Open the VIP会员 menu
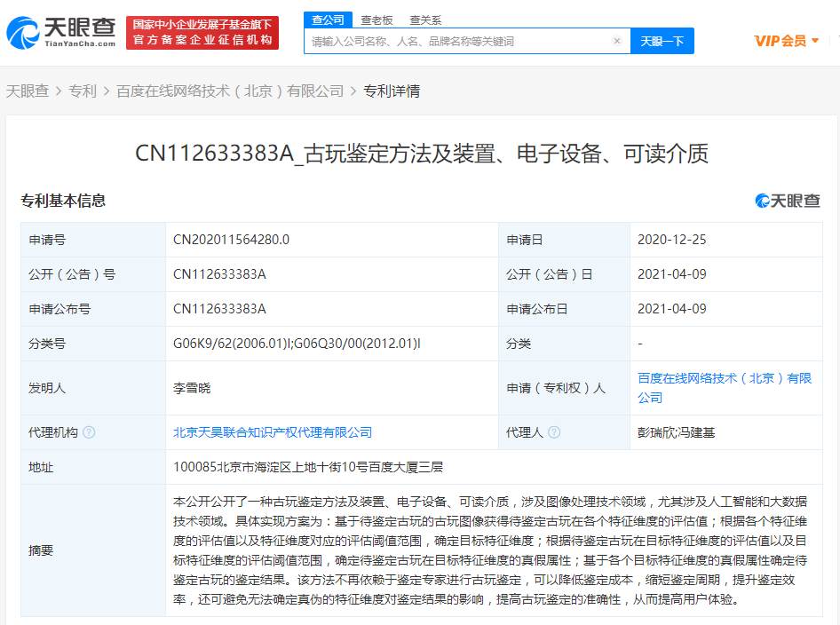 pos(781,41)
